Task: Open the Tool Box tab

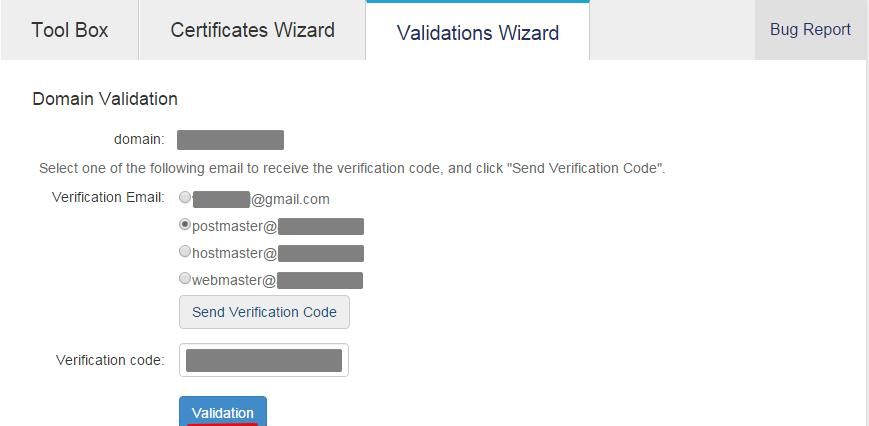Action: (69, 30)
